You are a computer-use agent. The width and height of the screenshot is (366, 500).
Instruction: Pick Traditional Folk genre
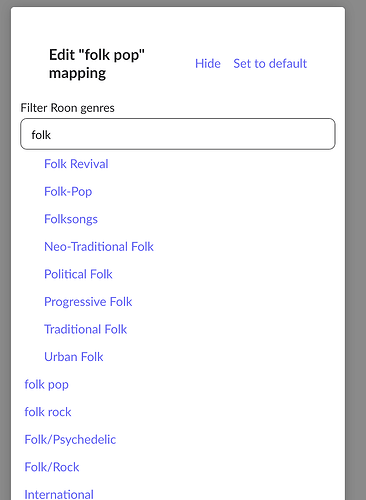(x=86, y=329)
